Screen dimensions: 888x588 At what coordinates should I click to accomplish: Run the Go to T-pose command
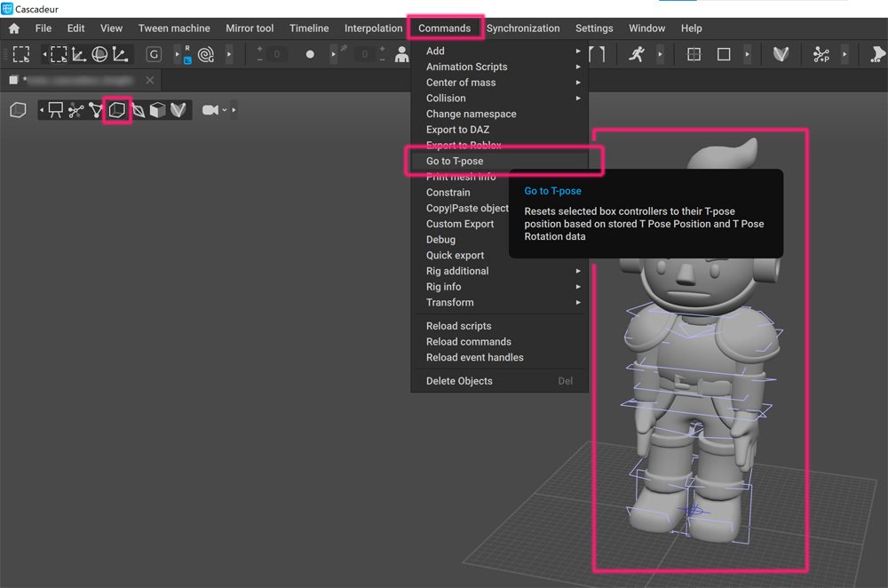tap(459, 161)
